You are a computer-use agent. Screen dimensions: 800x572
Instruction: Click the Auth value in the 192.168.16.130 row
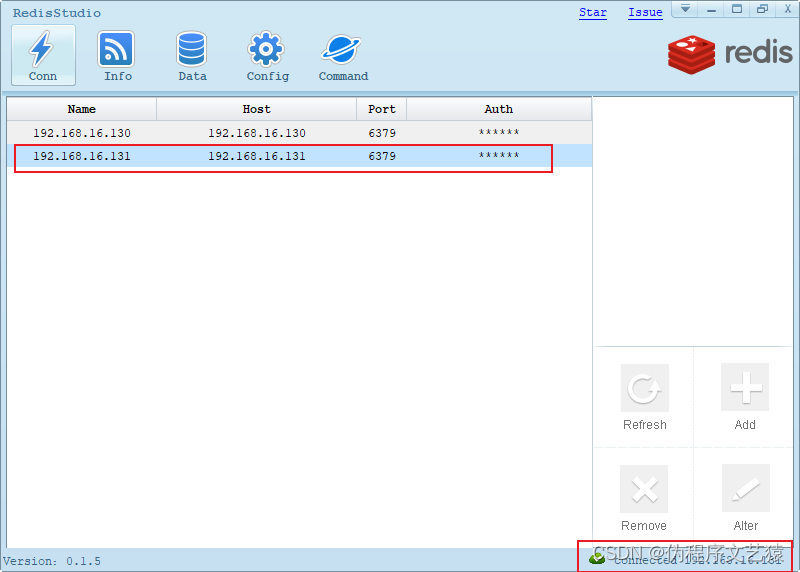[499, 133]
